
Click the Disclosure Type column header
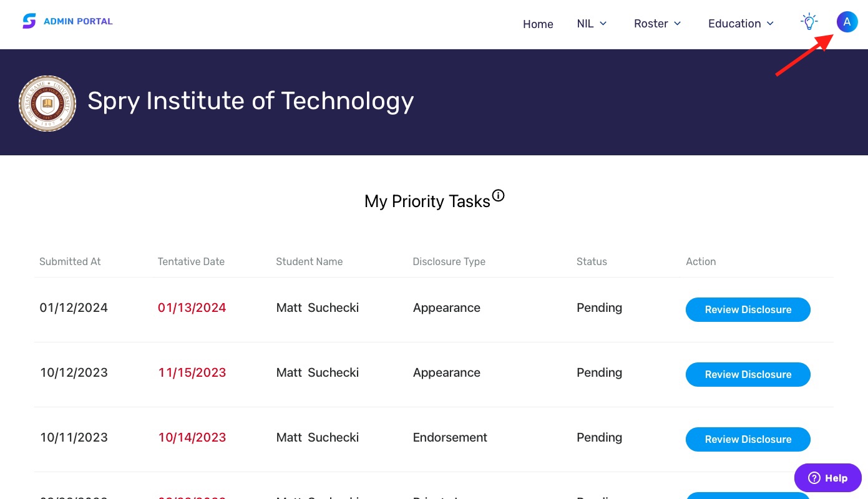[x=449, y=261]
